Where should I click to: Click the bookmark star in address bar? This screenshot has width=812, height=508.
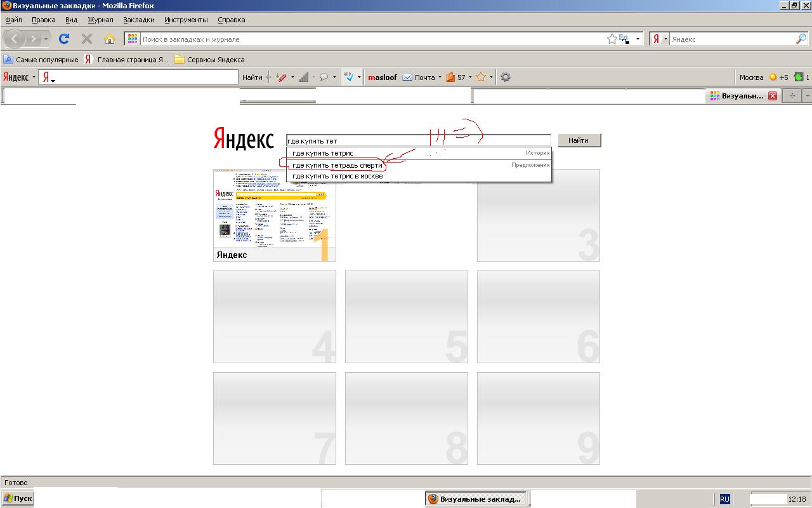click(612, 39)
